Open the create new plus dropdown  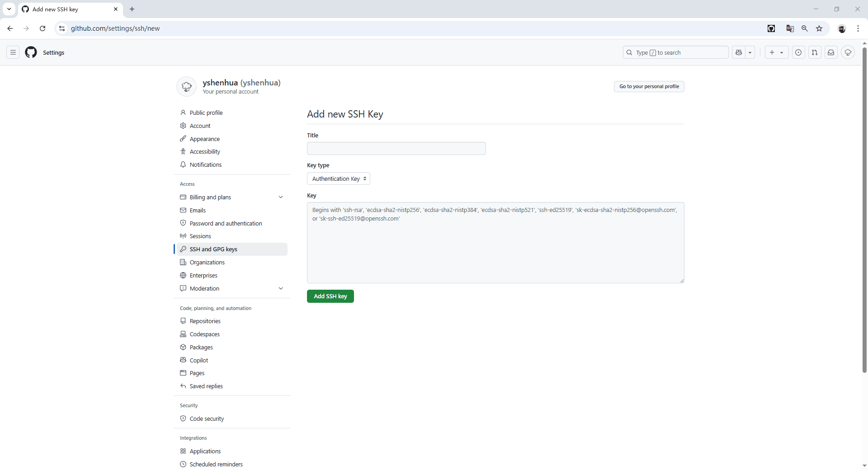pos(776,52)
